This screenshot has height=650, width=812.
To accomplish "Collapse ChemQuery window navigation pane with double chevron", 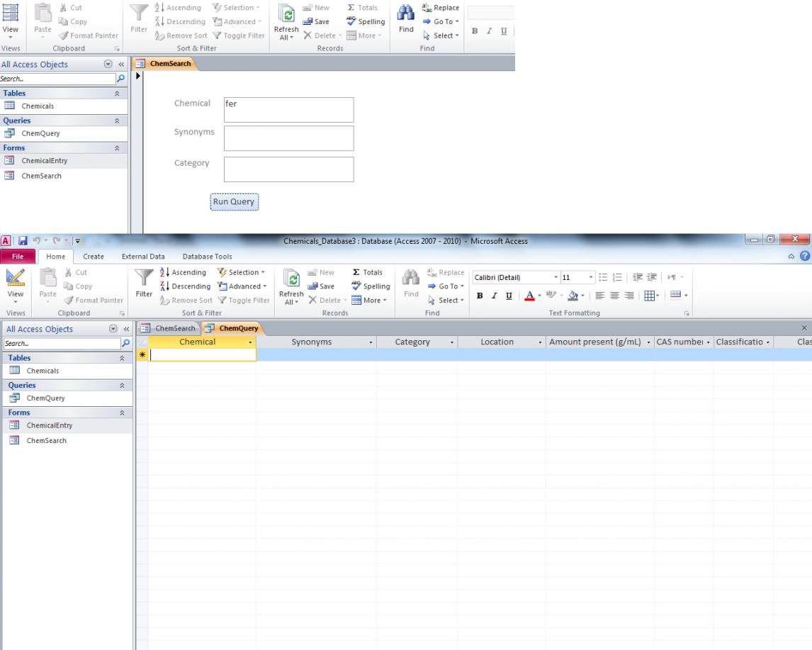I will (126, 329).
